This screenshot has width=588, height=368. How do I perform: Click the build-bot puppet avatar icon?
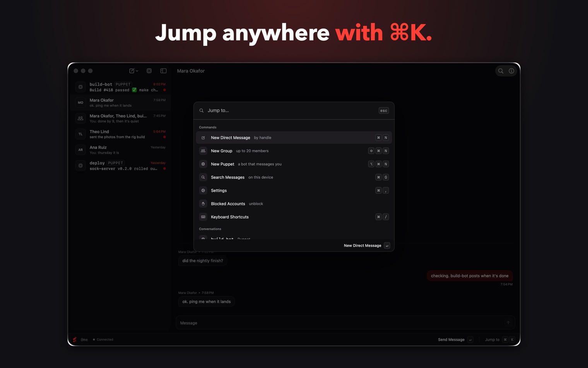(80, 87)
